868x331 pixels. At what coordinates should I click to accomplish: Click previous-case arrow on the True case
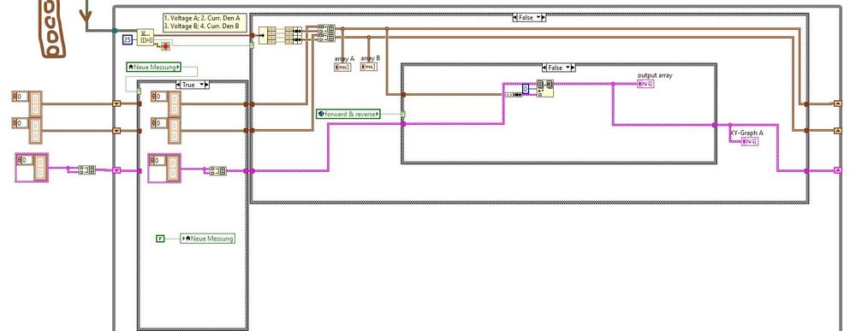tap(178, 85)
